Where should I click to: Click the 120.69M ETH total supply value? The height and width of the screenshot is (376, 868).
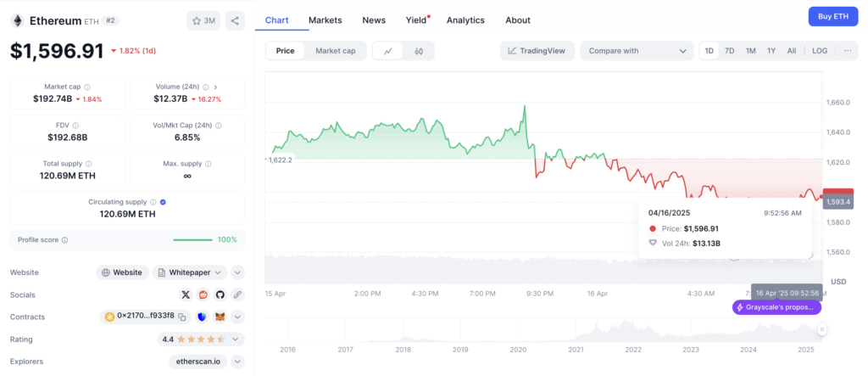[x=67, y=176]
